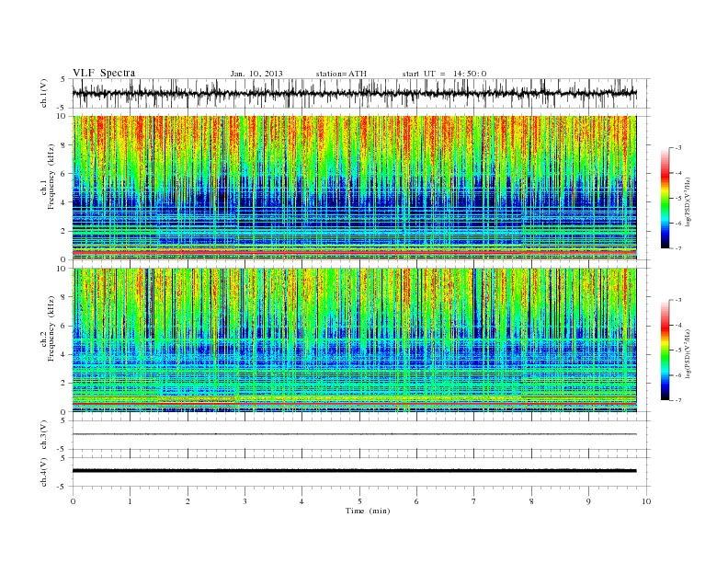
Task: Click the ch.2 "Frequency (kHz)" axis label
Action: [51, 328]
